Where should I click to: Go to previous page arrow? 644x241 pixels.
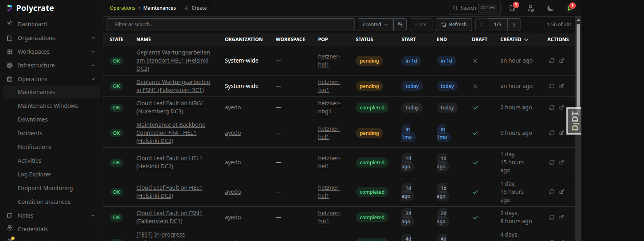pos(482,25)
